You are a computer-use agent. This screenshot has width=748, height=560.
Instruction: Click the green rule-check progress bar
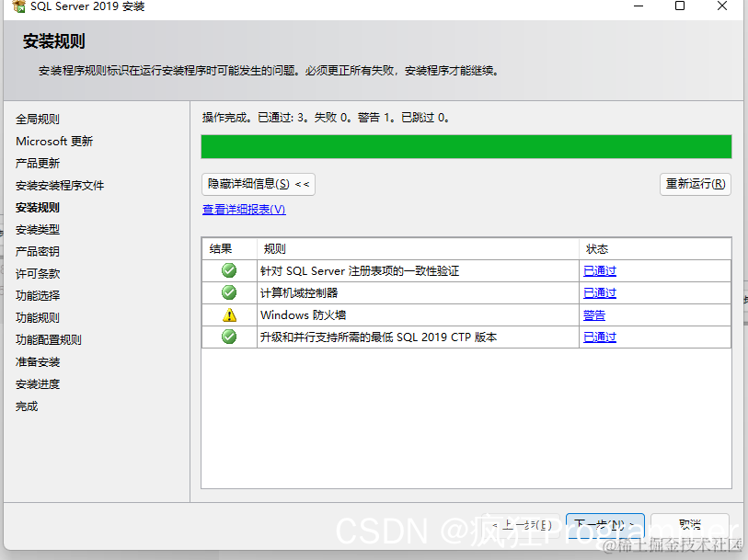(x=466, y=147)
